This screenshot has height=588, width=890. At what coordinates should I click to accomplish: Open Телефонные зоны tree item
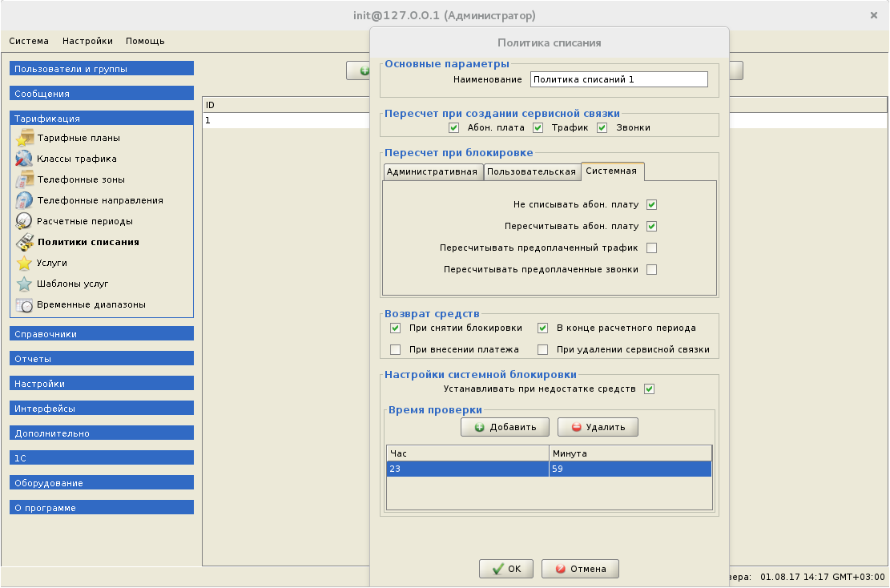coord(81,179)
